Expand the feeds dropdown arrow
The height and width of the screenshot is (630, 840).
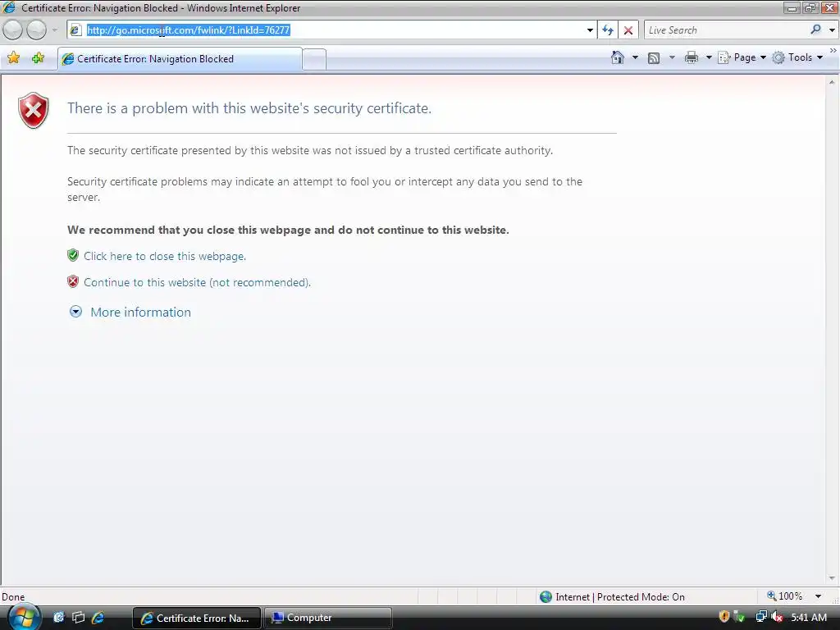(672, 57)
